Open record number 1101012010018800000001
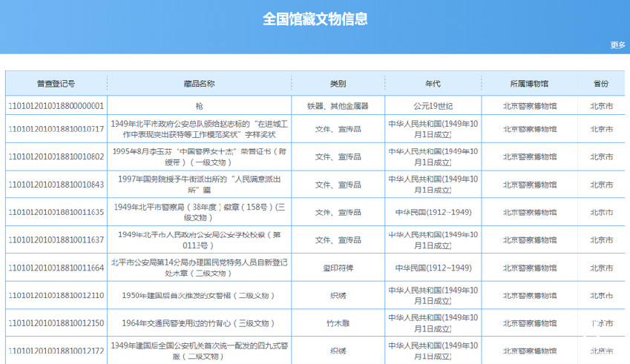 [56, 106]
